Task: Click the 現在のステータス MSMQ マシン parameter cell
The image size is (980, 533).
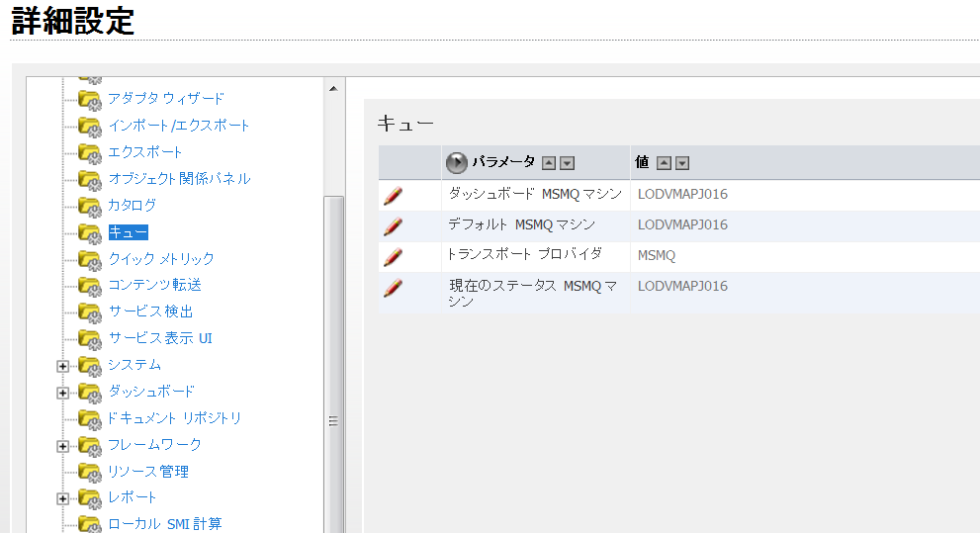Action: 536,293
